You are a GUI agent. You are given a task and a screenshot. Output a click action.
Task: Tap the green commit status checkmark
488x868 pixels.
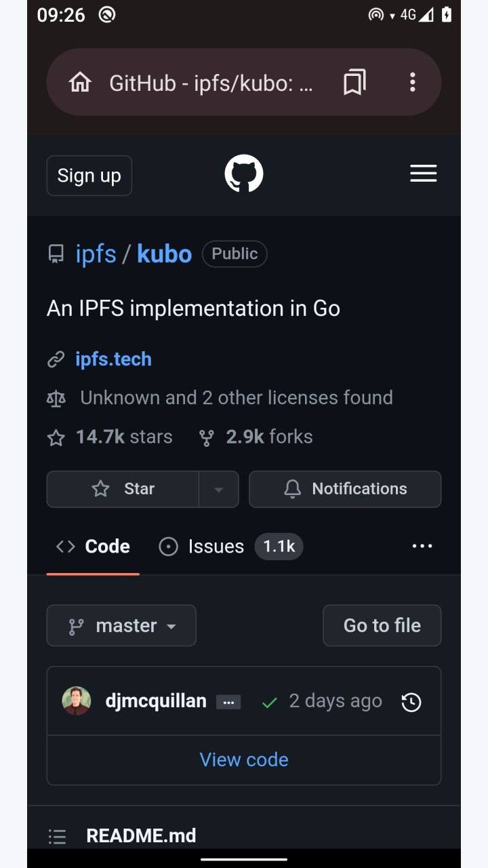(269, 703)
